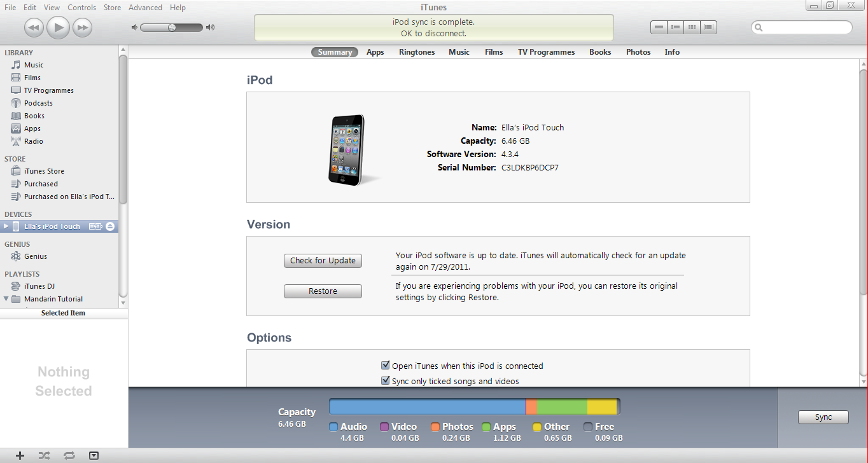Screen dimensions: 868x463
Task: Enable Open iTunes when this iPod is connected
Action: [x=385, y=365]
